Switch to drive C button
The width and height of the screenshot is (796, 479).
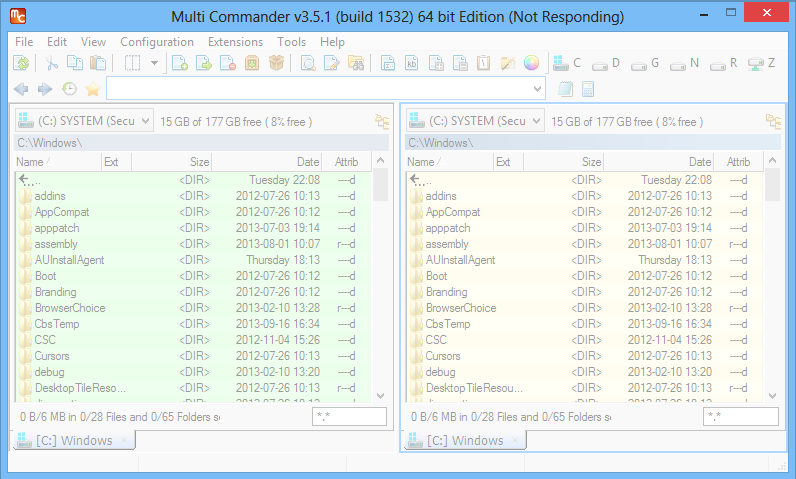[567, 63]
